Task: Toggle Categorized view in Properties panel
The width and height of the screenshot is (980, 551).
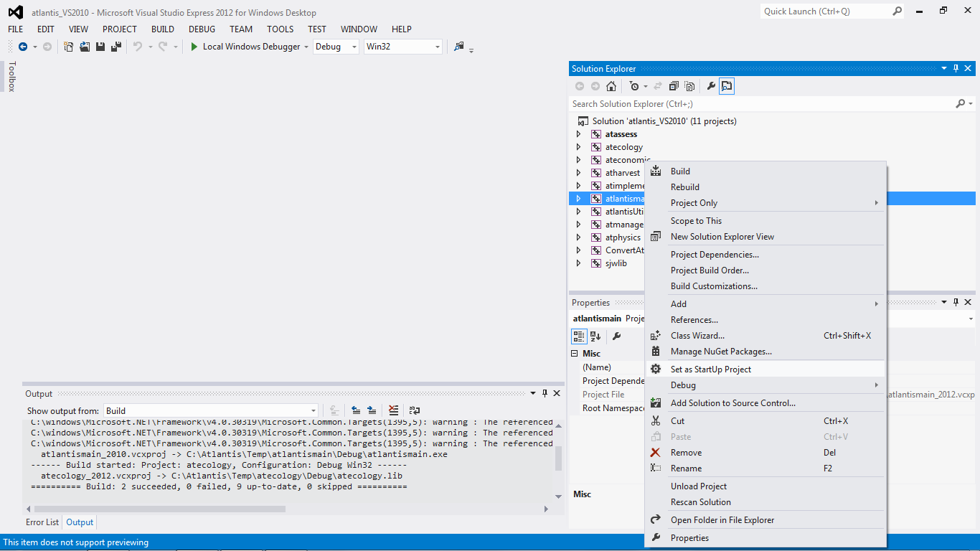Action: click(579, 336)
